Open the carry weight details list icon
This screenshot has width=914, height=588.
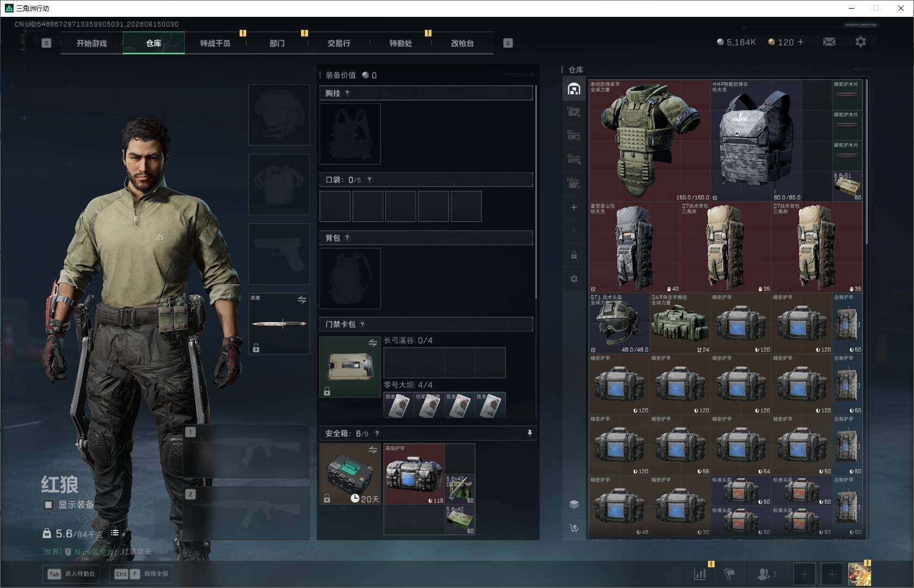tap(115, 533)
